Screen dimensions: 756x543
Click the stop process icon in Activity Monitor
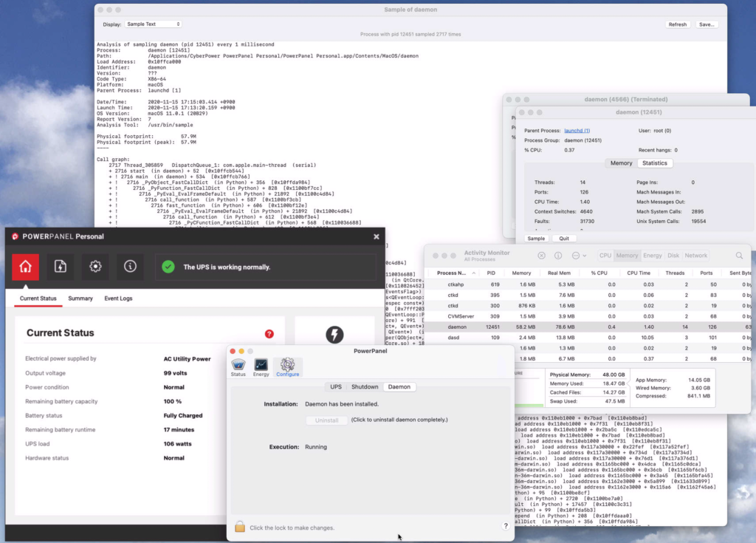click(541, 256)
